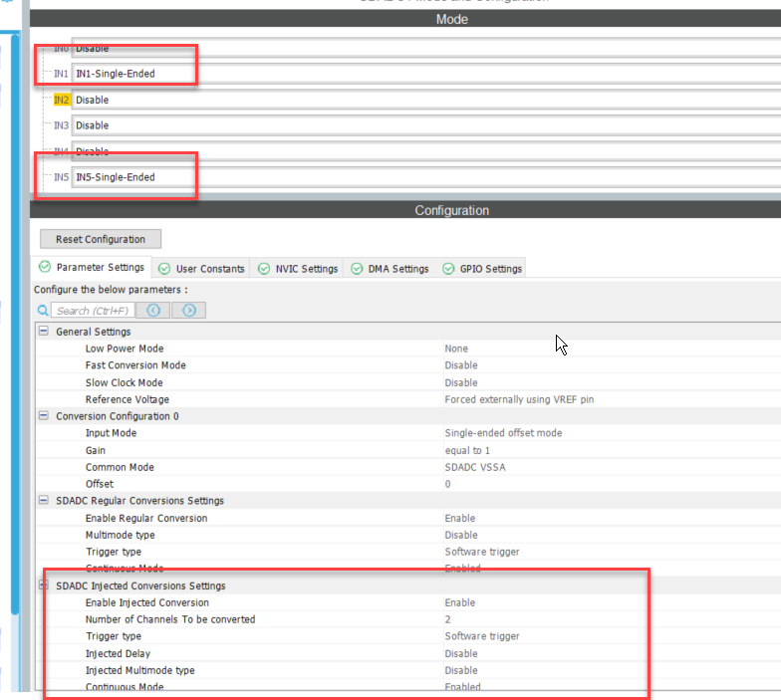The image size is (781, 700).
Task: Select the Offset value 0
Action: [x=448, y=484]
